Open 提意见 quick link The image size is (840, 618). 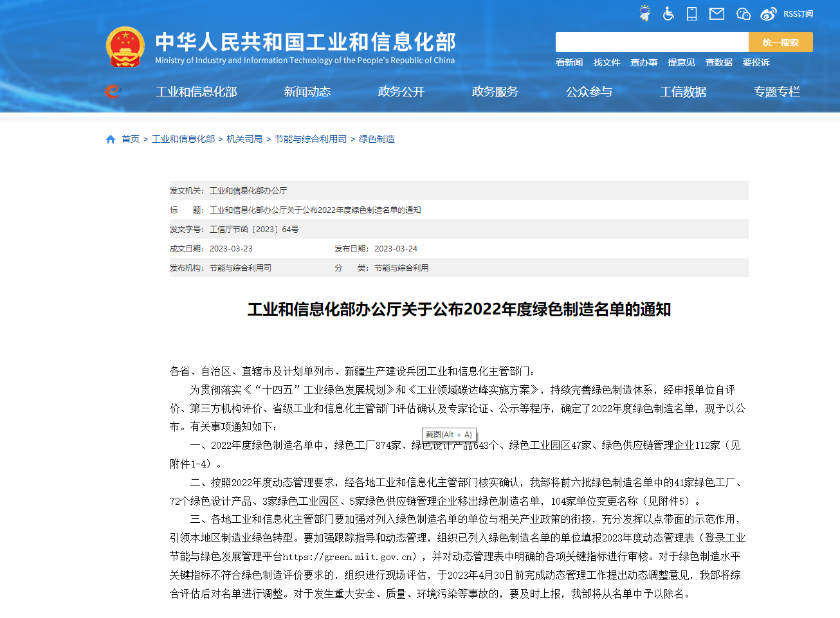681,62
